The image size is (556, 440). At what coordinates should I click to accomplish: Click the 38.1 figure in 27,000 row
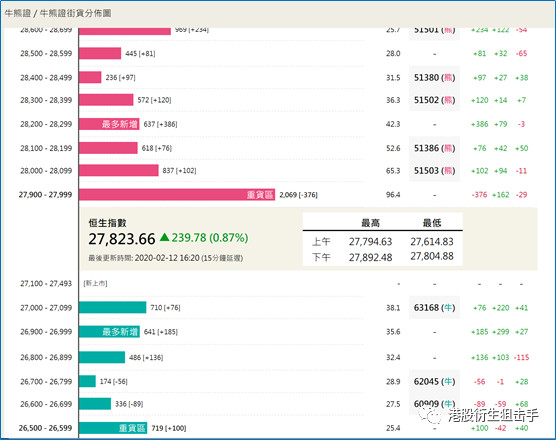[393, 308]
